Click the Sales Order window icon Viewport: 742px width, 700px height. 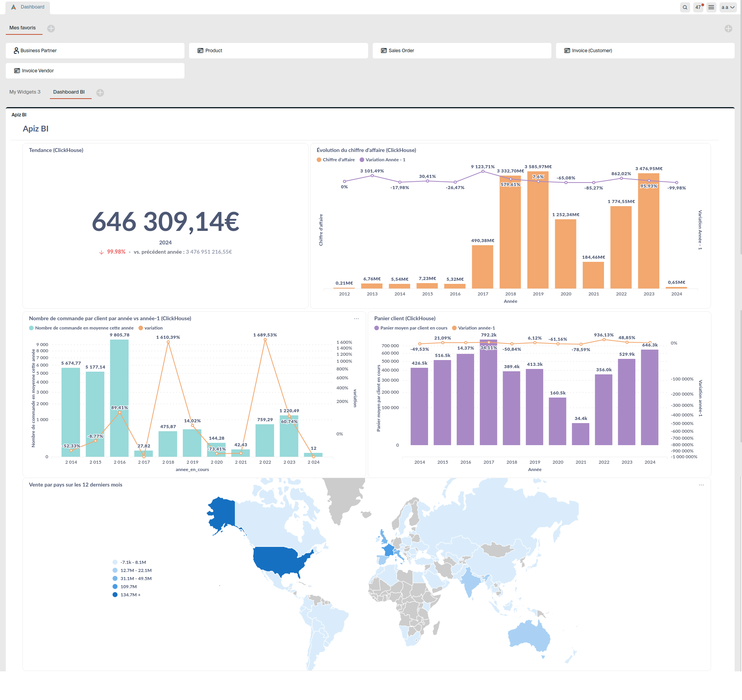click(x=384, y=51)
